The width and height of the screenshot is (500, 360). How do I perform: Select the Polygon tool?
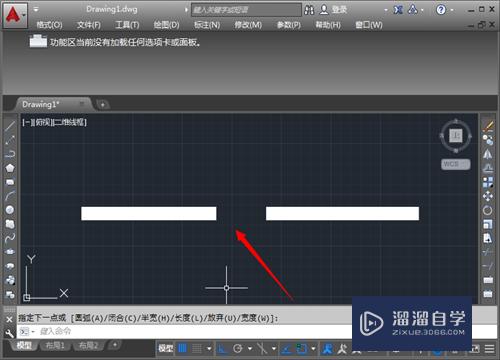[10, 168]
